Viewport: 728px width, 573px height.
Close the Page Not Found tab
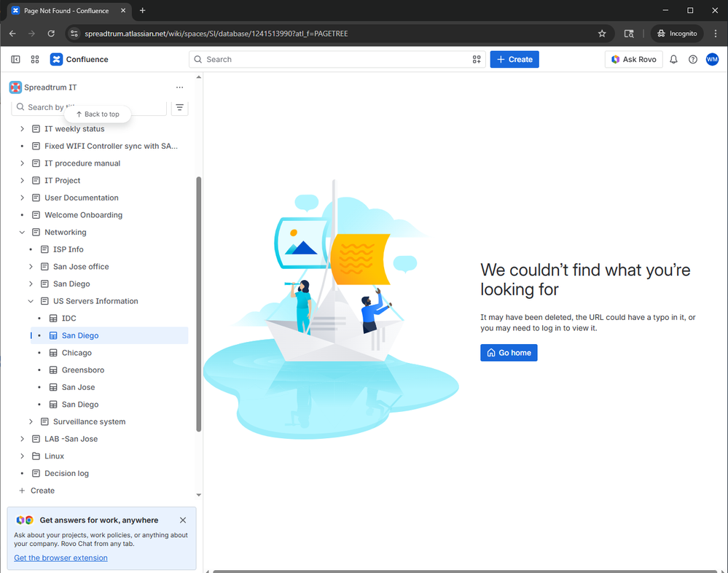coord(123,10)
